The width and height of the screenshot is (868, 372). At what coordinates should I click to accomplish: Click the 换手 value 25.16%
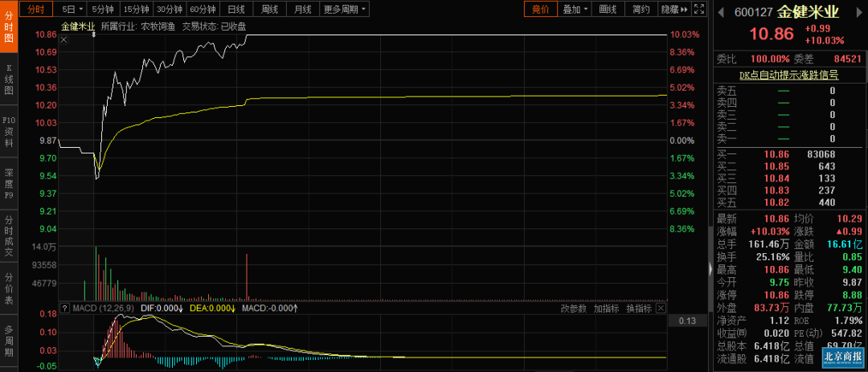coord(774,257)
